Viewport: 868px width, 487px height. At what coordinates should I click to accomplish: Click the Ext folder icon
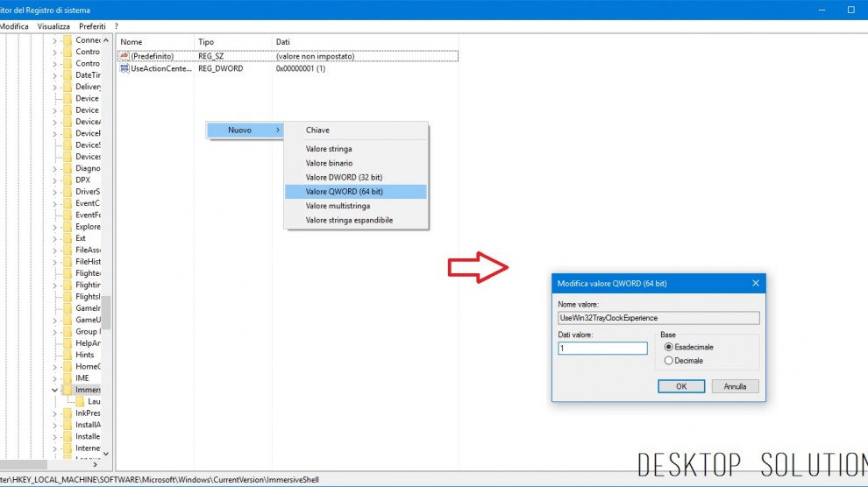[x=68, y=238]
